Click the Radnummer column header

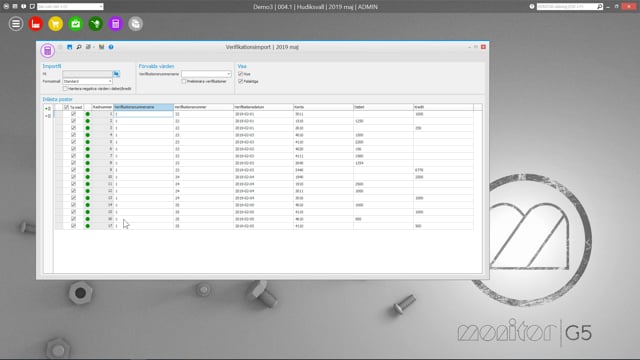coord(102,107)
